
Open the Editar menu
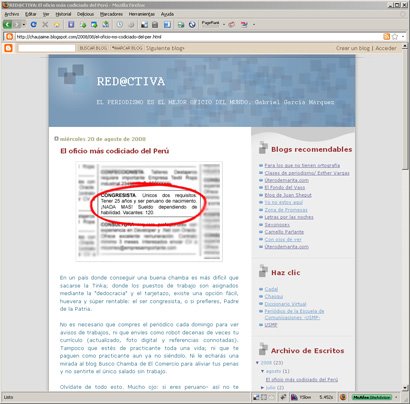coord(31,14)
